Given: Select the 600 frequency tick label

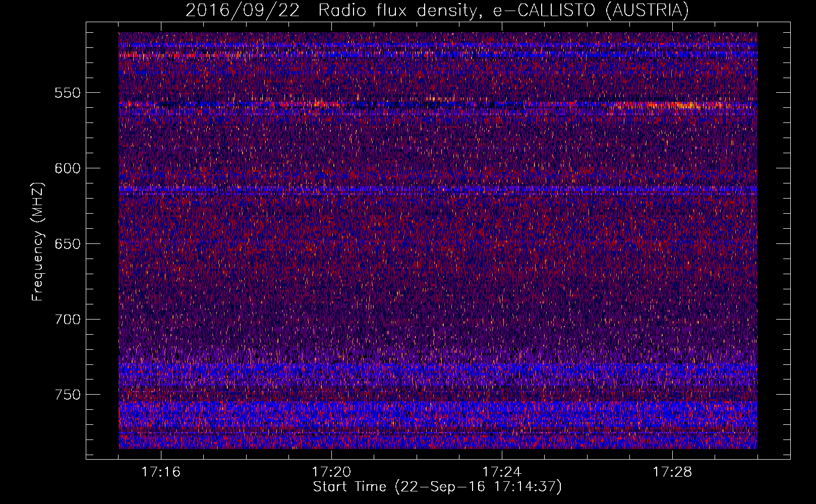Looking at the screenshot, I should (67, 168).
